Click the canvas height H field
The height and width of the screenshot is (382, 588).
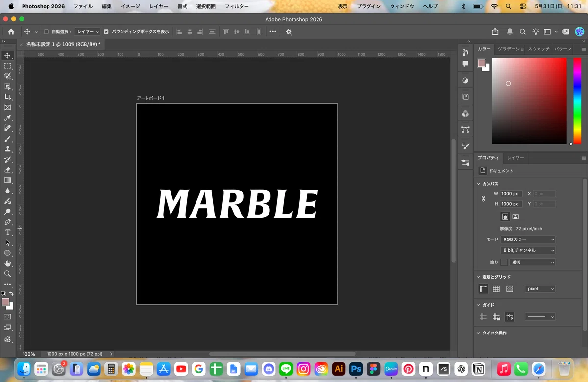[511, 204]
